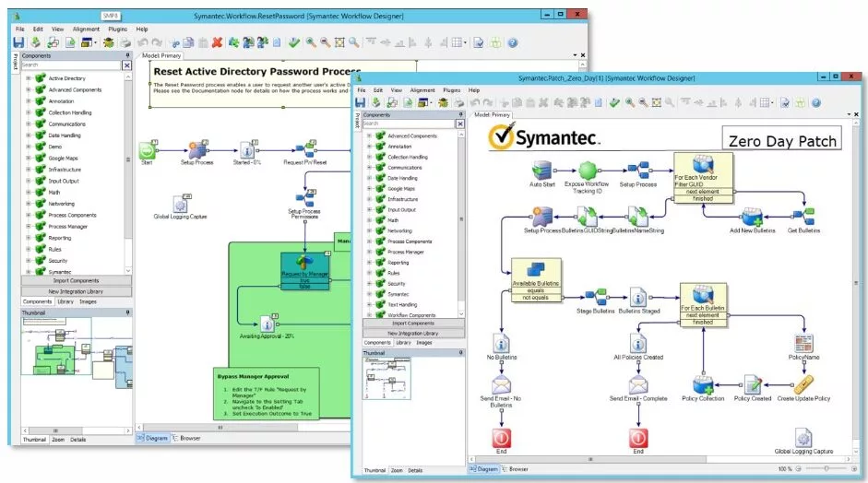The image size is (868, 483).
Task: Click New Integration Library in ResetPassword window
Action: click(76, 290)
